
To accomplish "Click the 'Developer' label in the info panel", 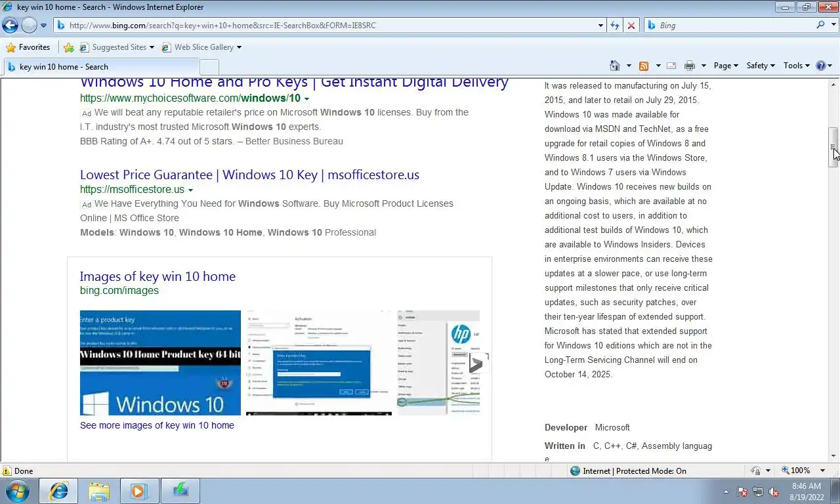I will tap(566, 427).
